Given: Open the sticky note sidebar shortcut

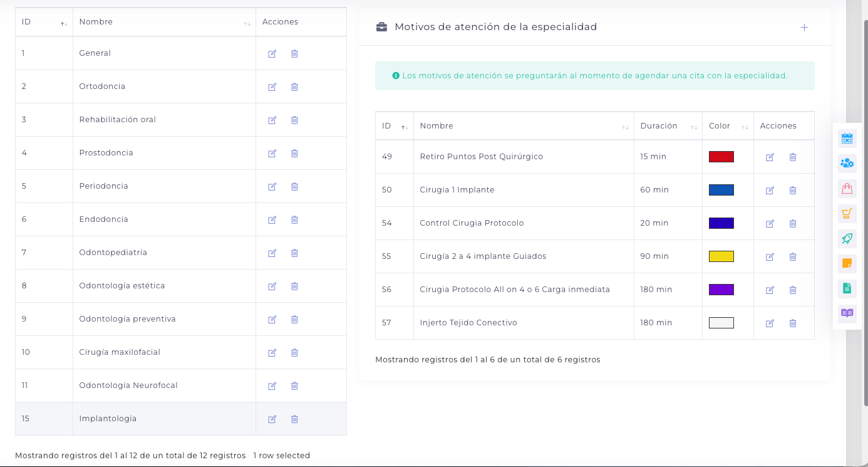Looking at the screenshot, I should tap(847, 264).
